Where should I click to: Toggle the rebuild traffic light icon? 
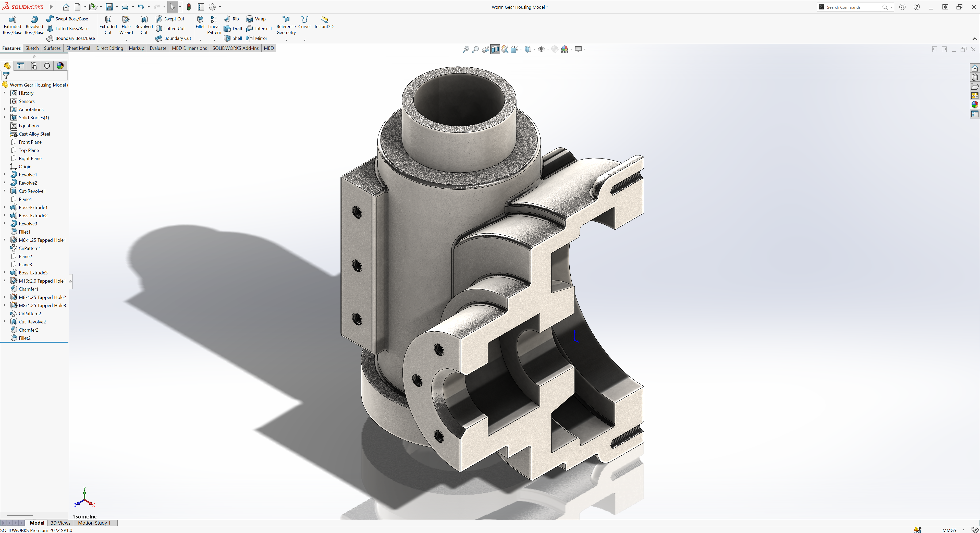(x=189, y=7)
